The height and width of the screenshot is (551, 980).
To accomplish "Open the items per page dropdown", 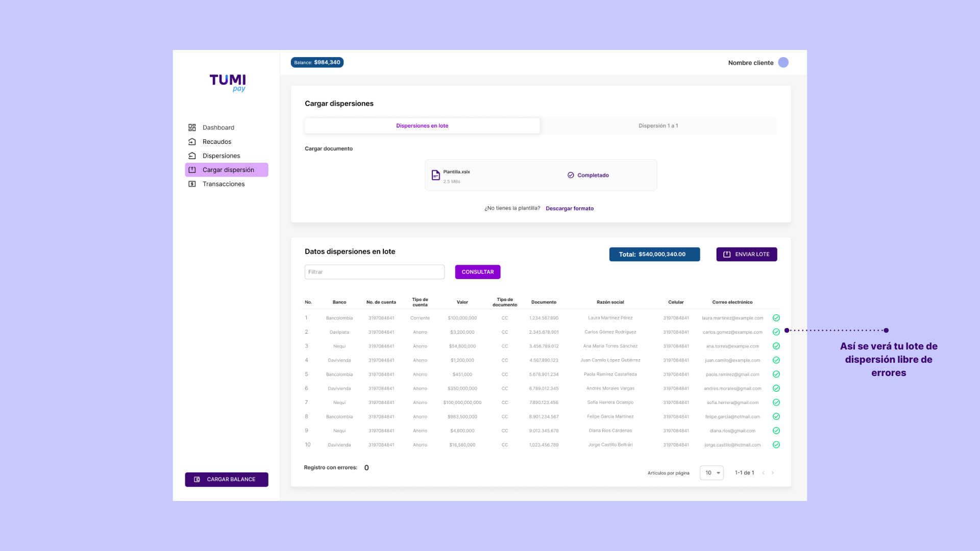I will (712, 473).
